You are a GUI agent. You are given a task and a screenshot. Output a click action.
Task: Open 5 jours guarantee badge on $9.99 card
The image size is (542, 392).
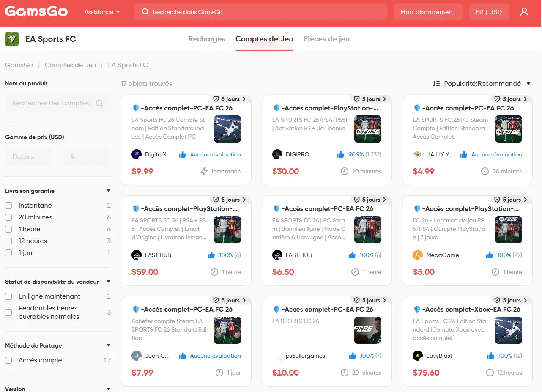(230, 99)
